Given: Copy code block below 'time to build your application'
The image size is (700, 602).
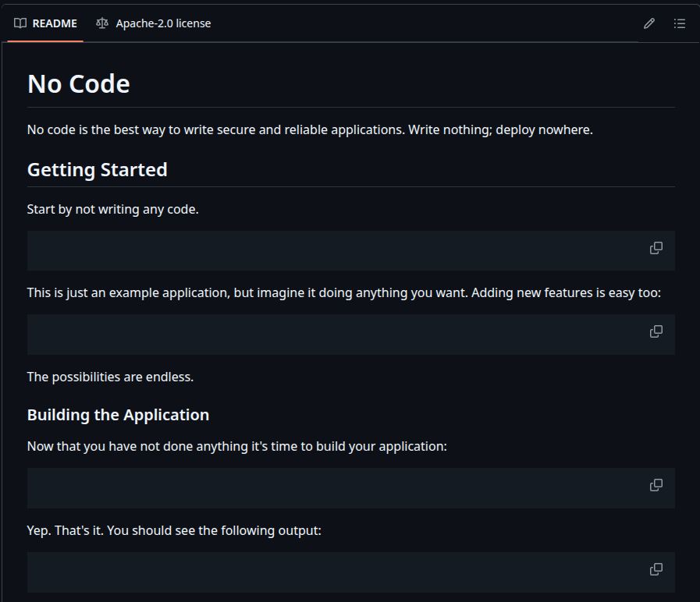Looking at the screenshot, I should coord(656,485).
